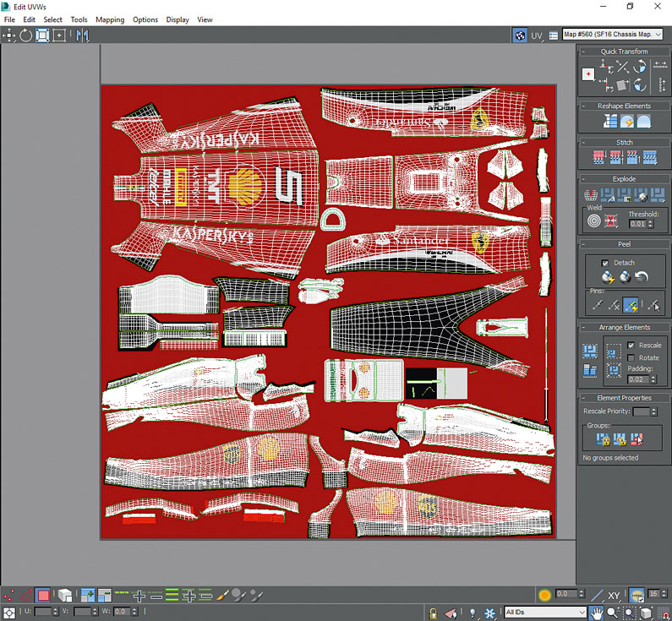Click the soft selection falloff value field
672x621 pixels.
click(x=566, y=594)
